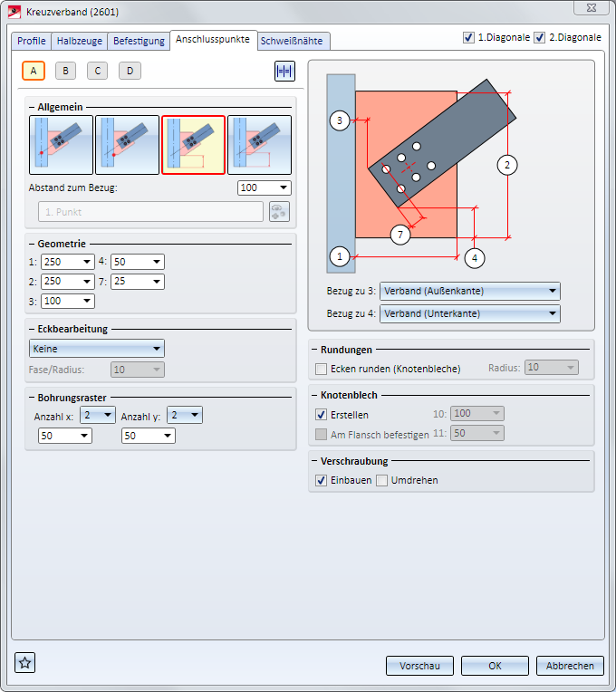Viewport: 616px width, 692px height.
Task: Switch to the Anschlusspunkte tab
Action: 213,39
